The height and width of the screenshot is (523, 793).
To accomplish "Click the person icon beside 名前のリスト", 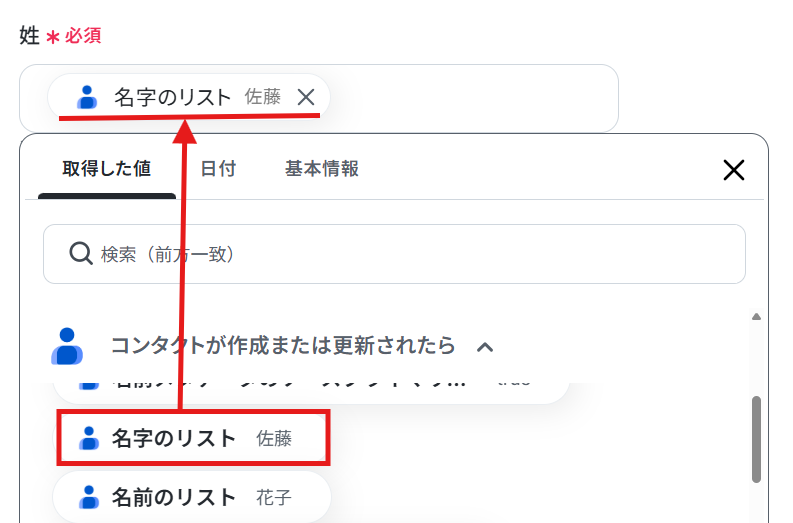I will pos(89,497).
